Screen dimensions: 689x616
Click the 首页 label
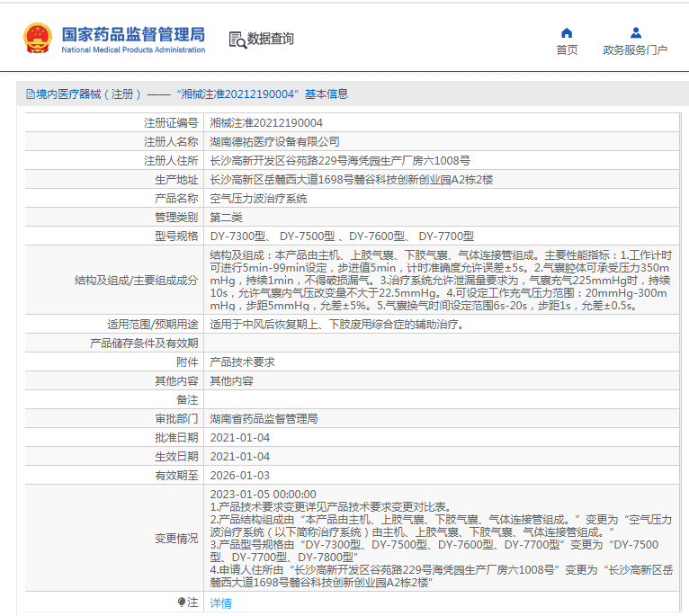point(567,50)
